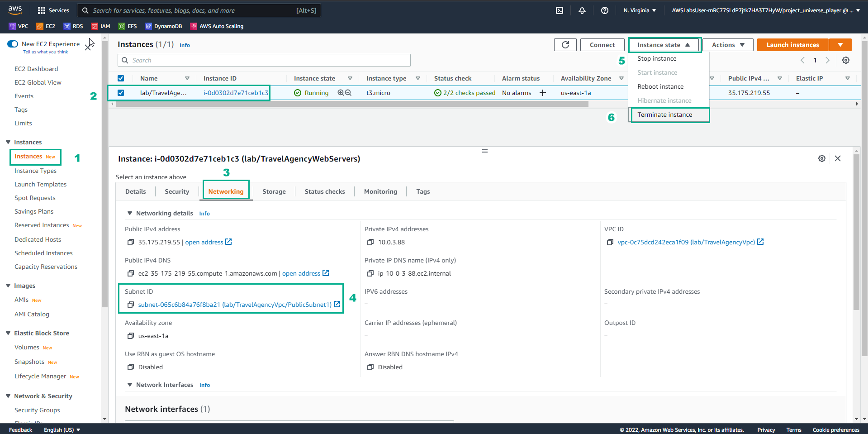Open instance ID i-0d0302d7e71ceb1c3 link
The image size is (868, 434).
point(236,93)
